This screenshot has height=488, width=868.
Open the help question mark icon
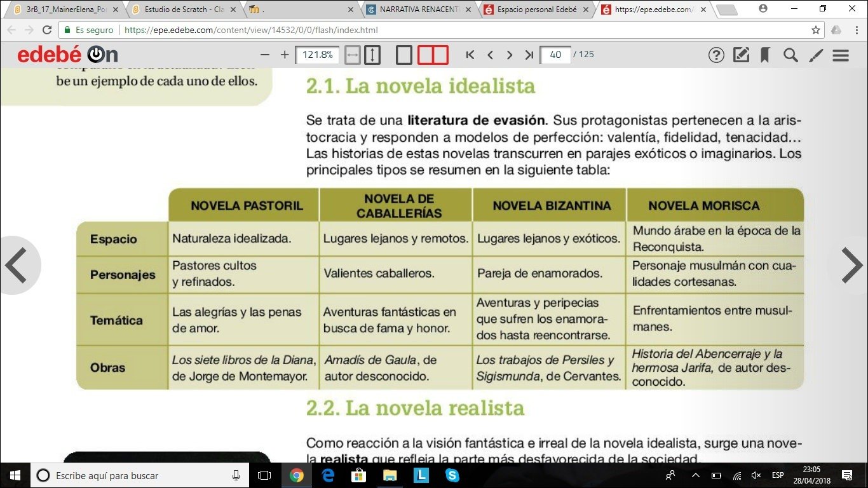click(716, 55)
